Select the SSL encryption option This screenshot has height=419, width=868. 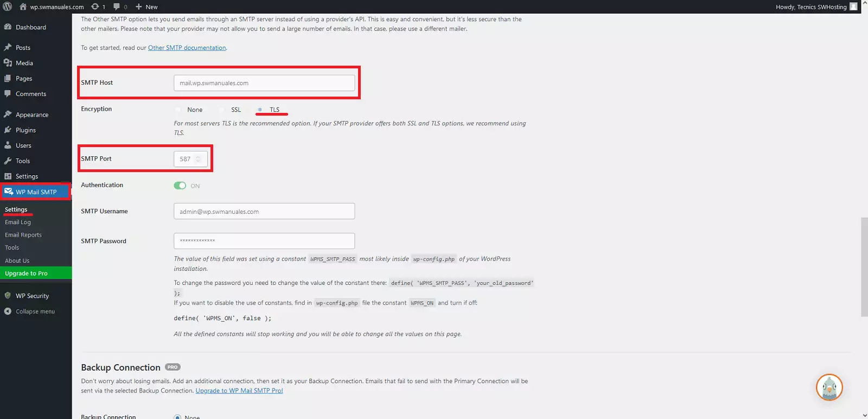[222, 110]
